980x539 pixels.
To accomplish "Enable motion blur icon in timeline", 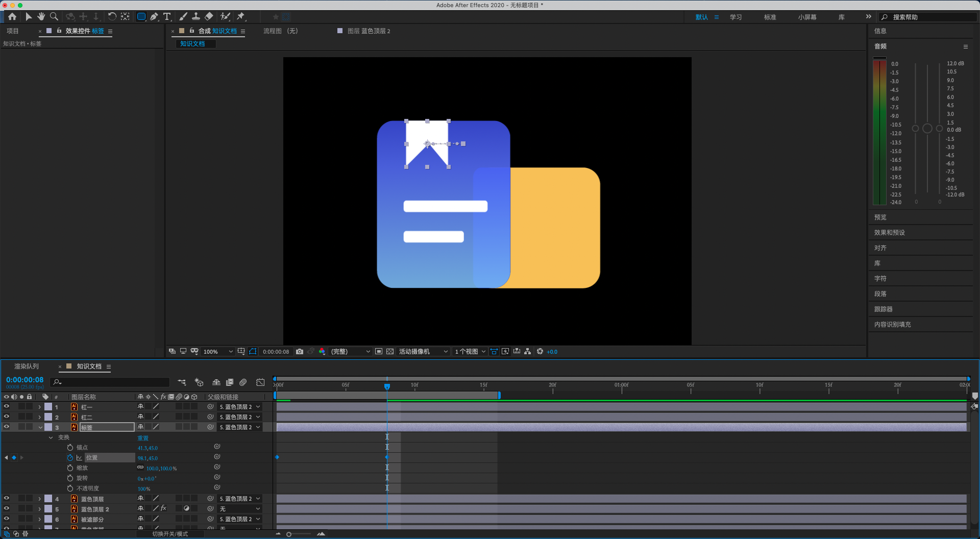I will point(243,382).
